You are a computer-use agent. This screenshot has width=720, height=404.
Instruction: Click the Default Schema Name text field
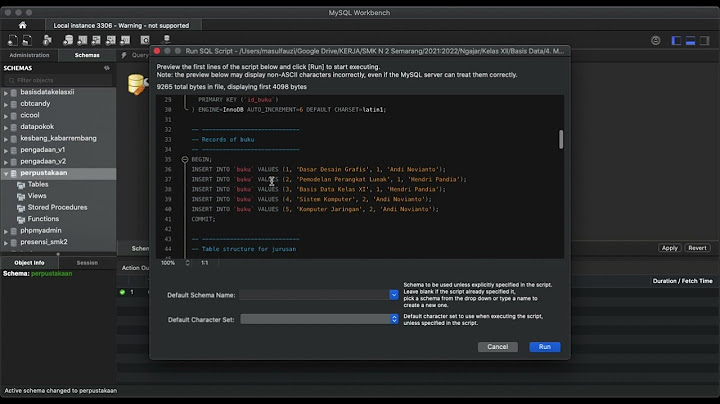click(314, 295)
